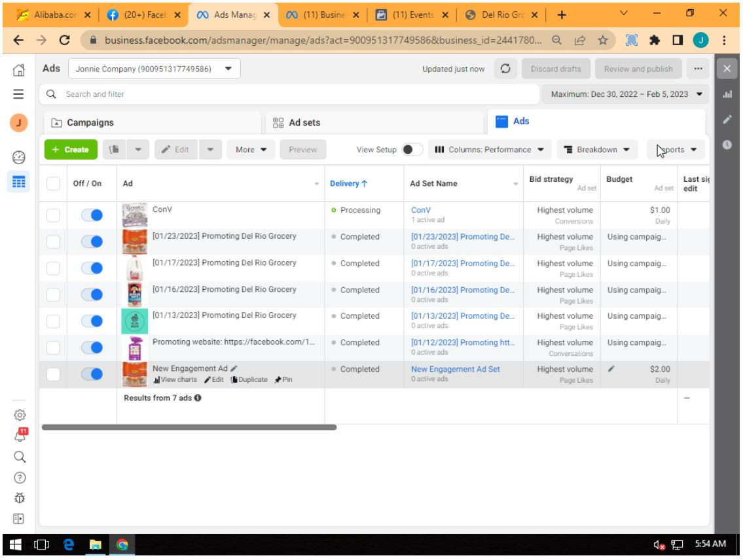Check the select-all ads header checkbox
The width and height of the screenshot is (743, 560).
[x=54, y=183]
